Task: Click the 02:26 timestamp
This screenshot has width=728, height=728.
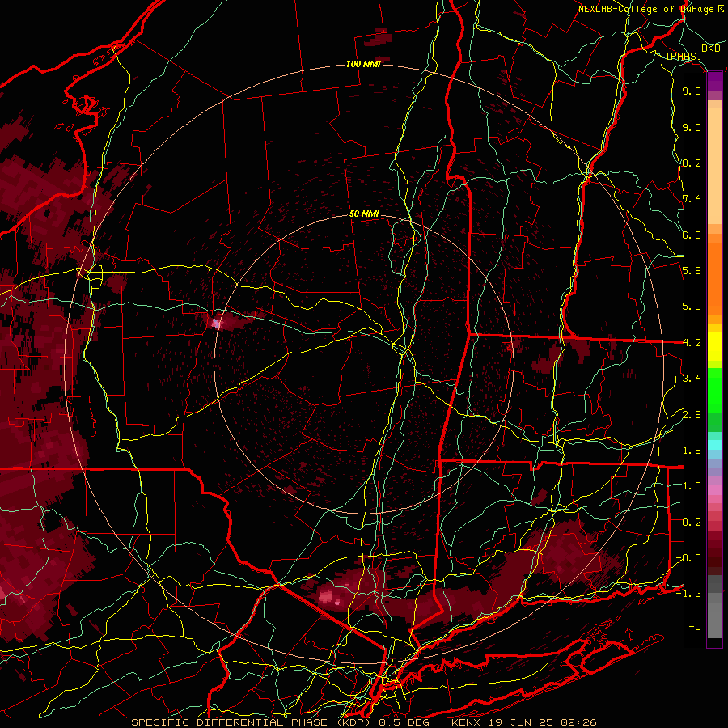Action: point(578,722)
